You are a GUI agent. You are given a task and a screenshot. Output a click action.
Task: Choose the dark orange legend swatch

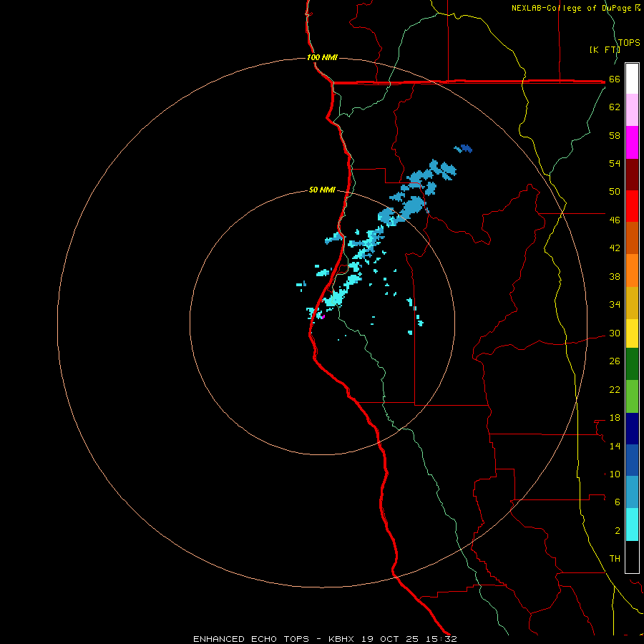pyautogui.click(x=632, y=238)
